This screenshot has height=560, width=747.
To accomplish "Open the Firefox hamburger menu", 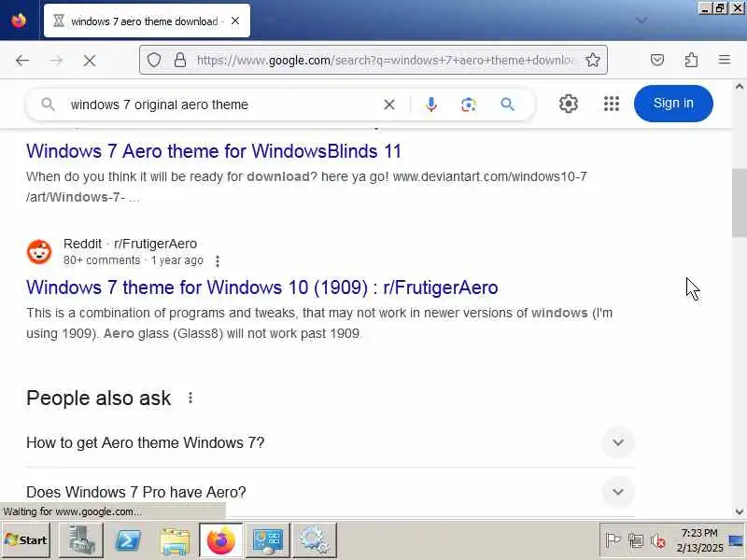I will (725, 60).
